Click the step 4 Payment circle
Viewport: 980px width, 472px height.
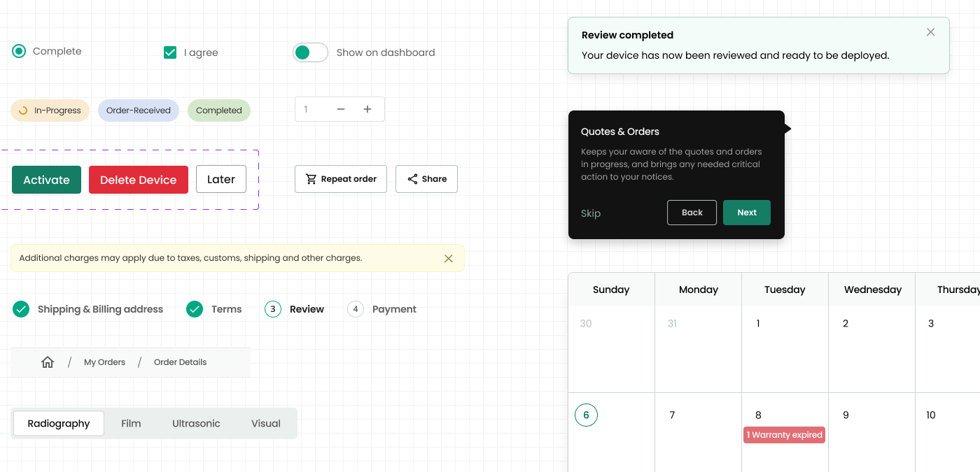point(356,309)
